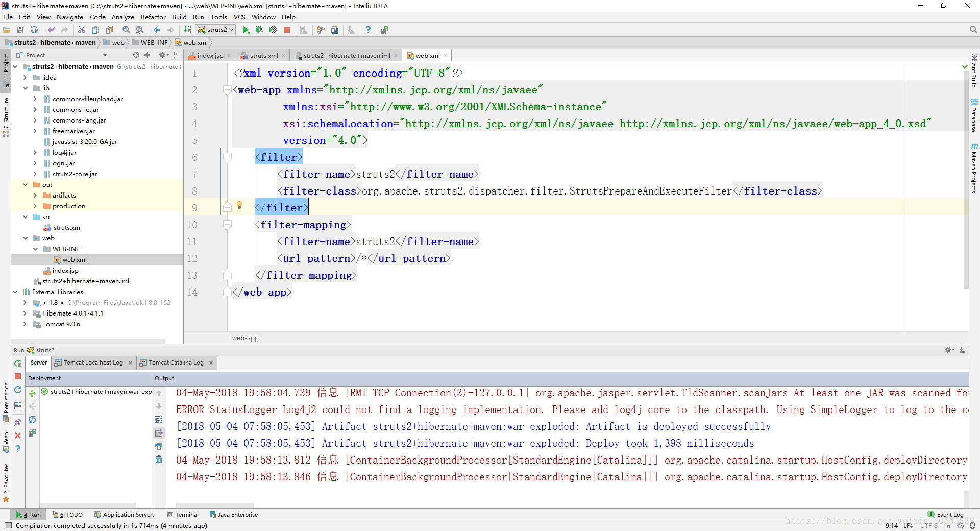Switch to the index.jsp editor tab
Screen dimensions: 980x531
(210, 56)
